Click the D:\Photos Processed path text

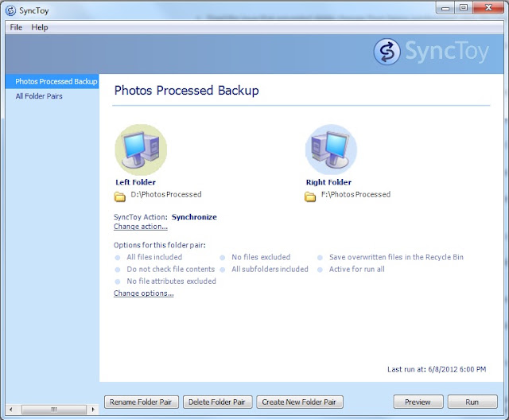(166, 194)
